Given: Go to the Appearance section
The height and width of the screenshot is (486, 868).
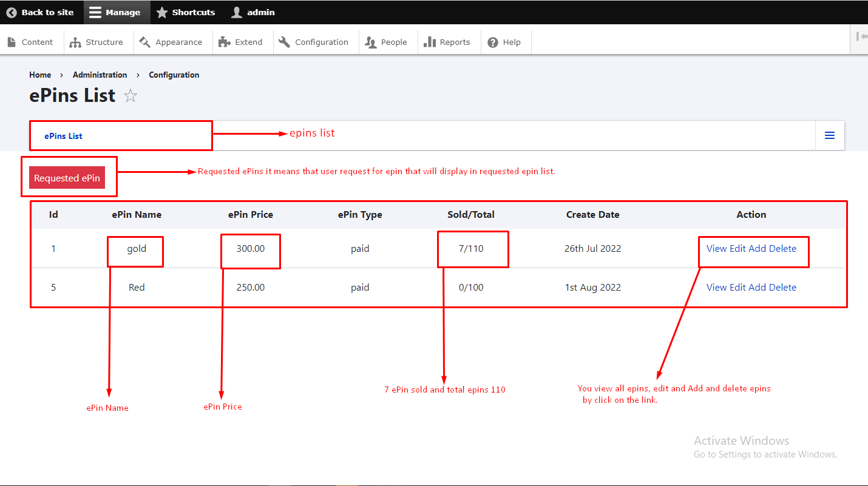Looking at the screenshot, I should click(x=171, y=42).
